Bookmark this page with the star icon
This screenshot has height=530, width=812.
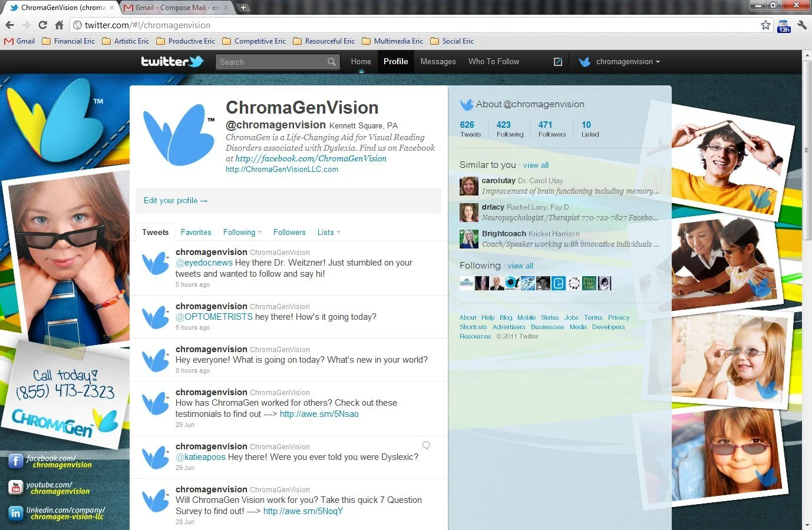tap(765, 25)
